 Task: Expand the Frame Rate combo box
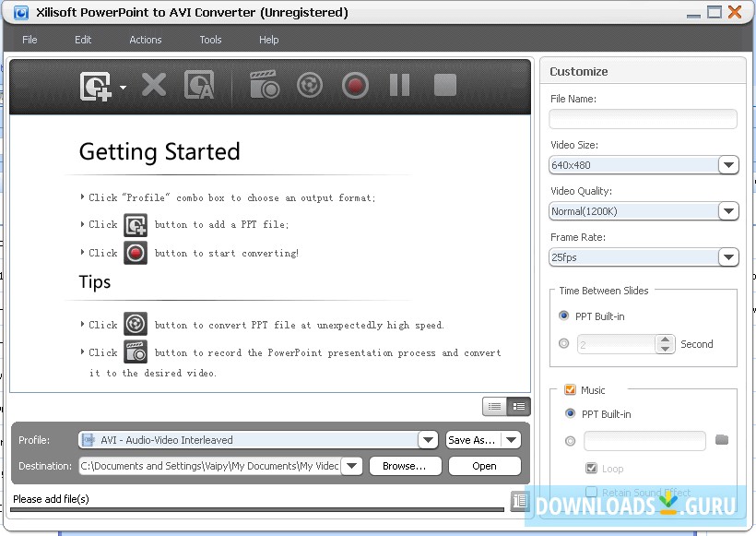727,257
